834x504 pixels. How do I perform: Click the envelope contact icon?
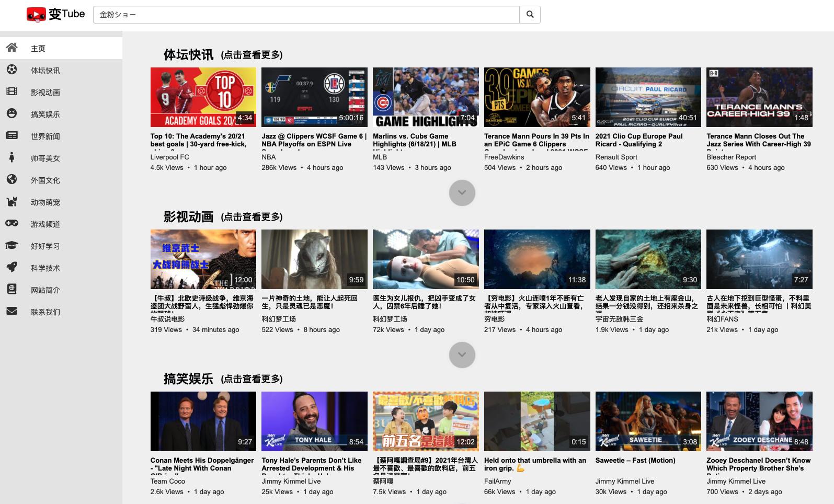tap(12, 311)
